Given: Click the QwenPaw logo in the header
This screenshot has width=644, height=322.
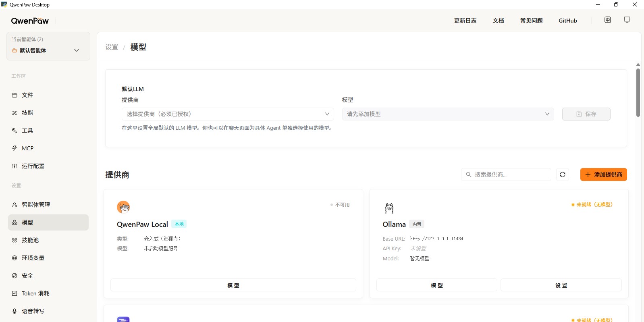Looking at the screenshot, I should tap(30, 21).
